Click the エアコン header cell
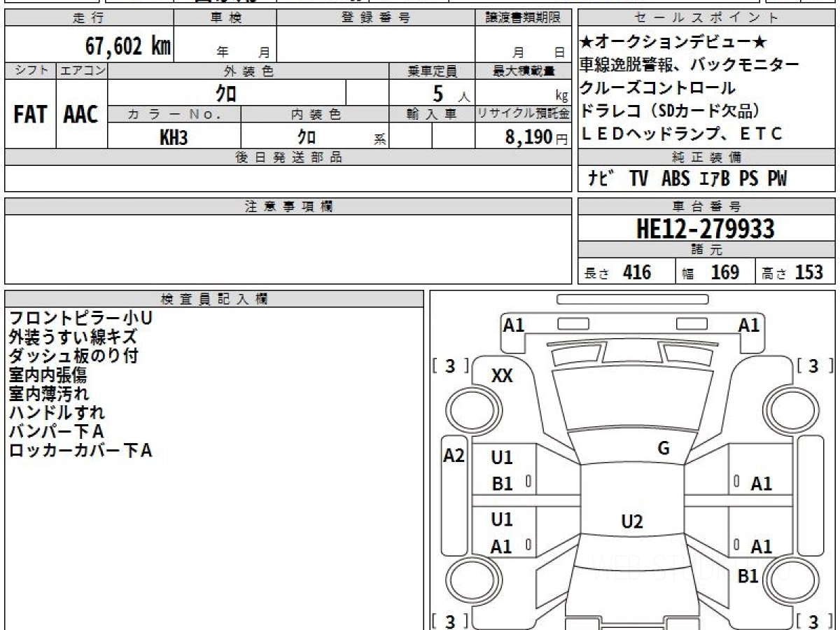840x630 pixels. pos(82,71)
